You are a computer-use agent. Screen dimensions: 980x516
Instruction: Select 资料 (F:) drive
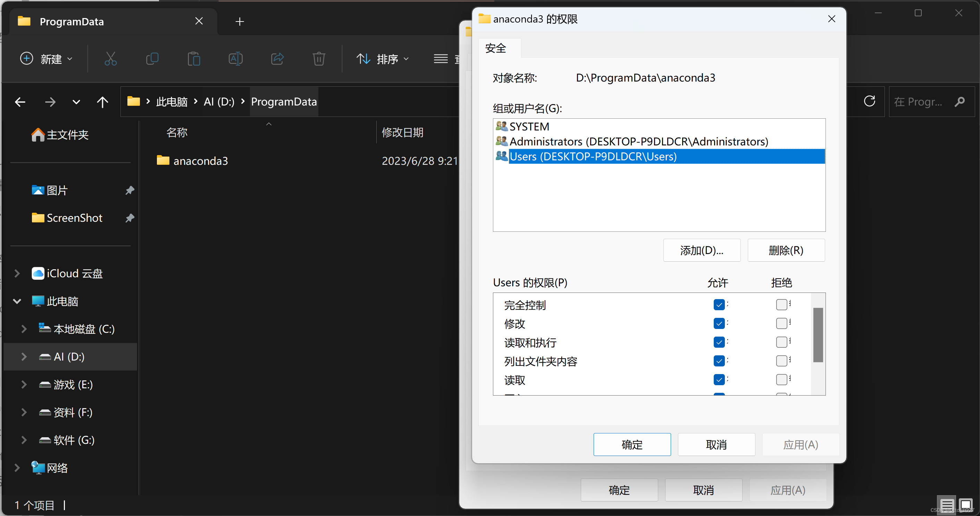click(x=65, y=412)
